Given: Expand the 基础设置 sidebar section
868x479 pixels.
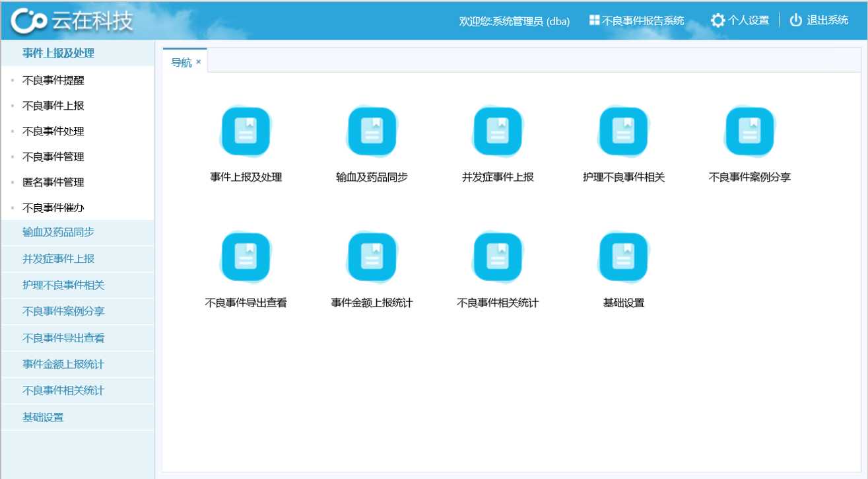Looking at the screenshot, I should point(43,418).
